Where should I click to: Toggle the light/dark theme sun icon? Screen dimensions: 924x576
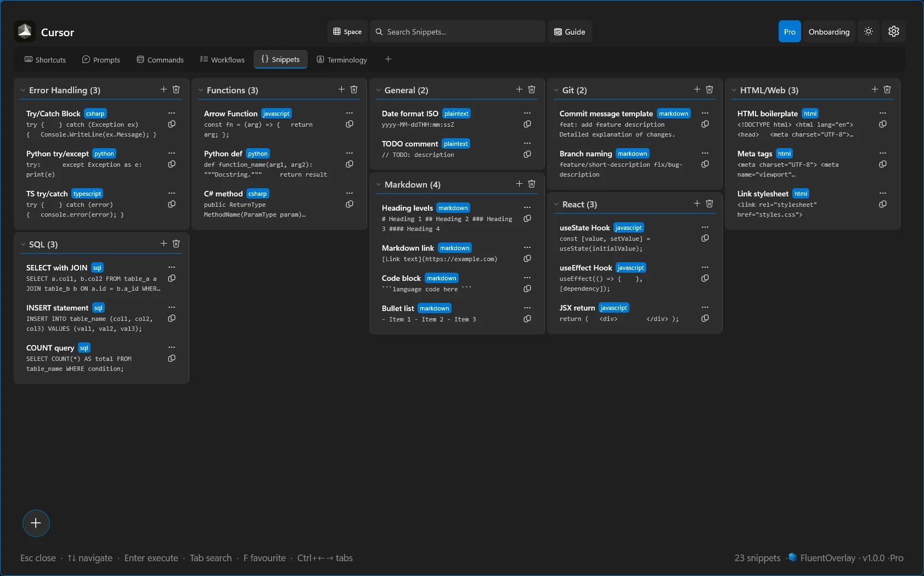[869, 31]
